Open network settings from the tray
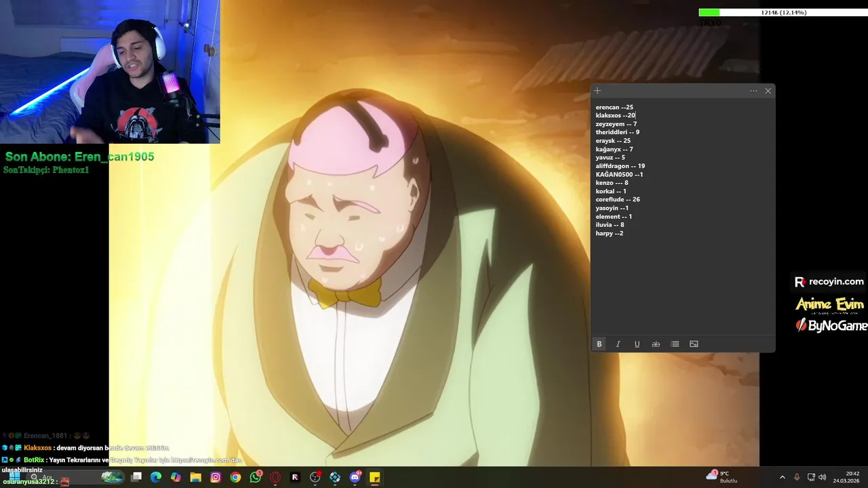This screenshot has width=868, height=488. (x=812, y=477)
